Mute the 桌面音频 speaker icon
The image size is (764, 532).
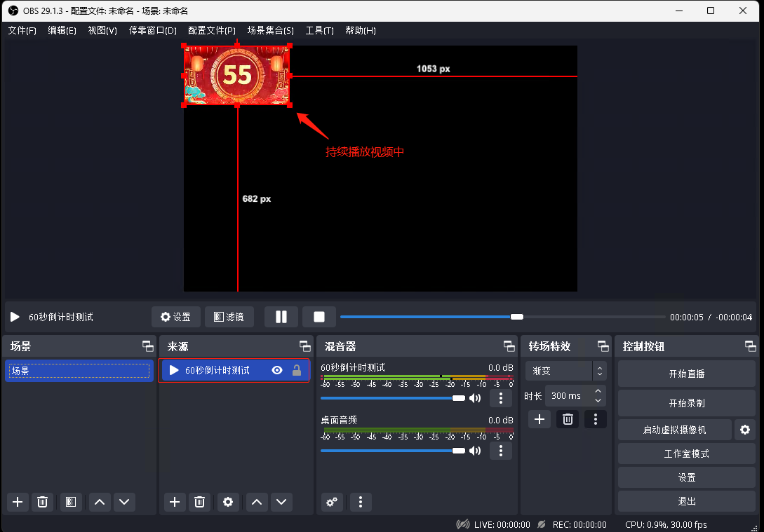click(x=475, y=450)
